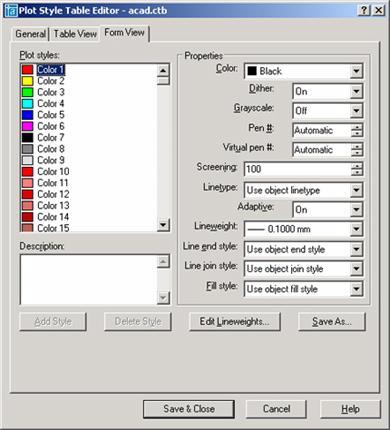Click the plot style table icon in title bar

[10, 11]
